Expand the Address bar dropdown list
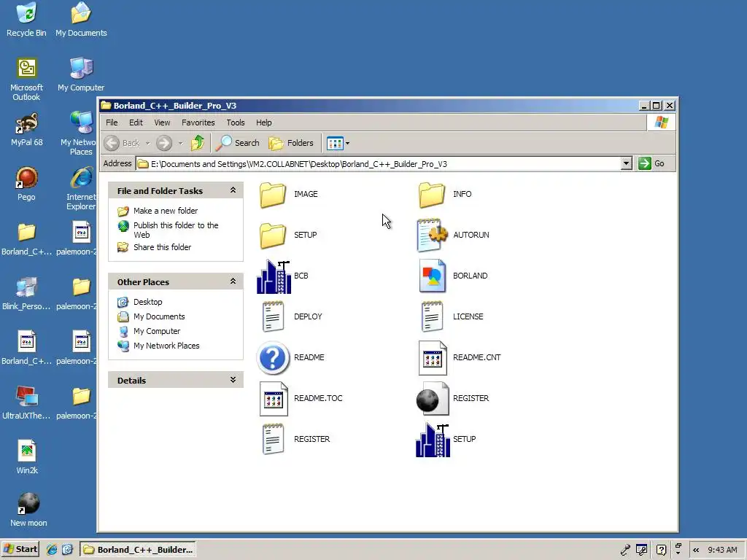747x560 pixels. pyautogui.click(x=627, y=164)
